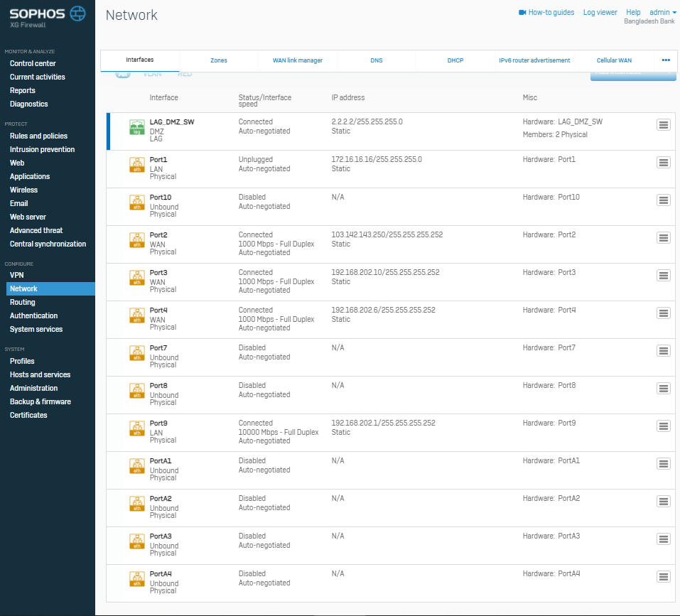
Task: Open the hamburger menu for PortA3
Action: 664,540
